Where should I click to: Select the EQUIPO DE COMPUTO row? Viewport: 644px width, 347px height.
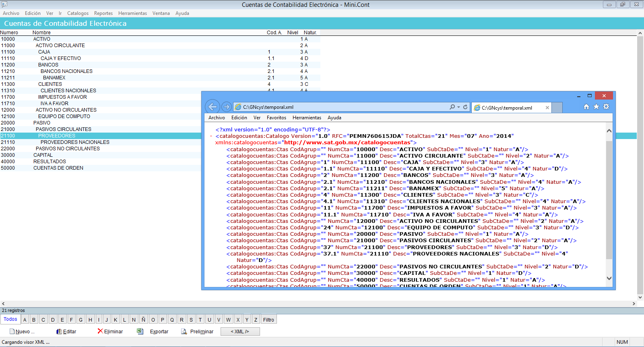(101, 116)
